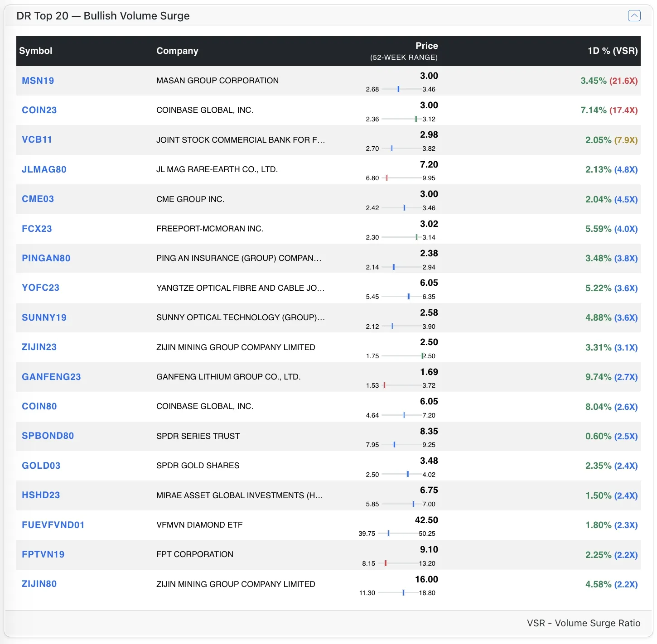Open the ZIJIN23 symbol link
Viewport: 657px width, 644px height.
pos(39,347)
